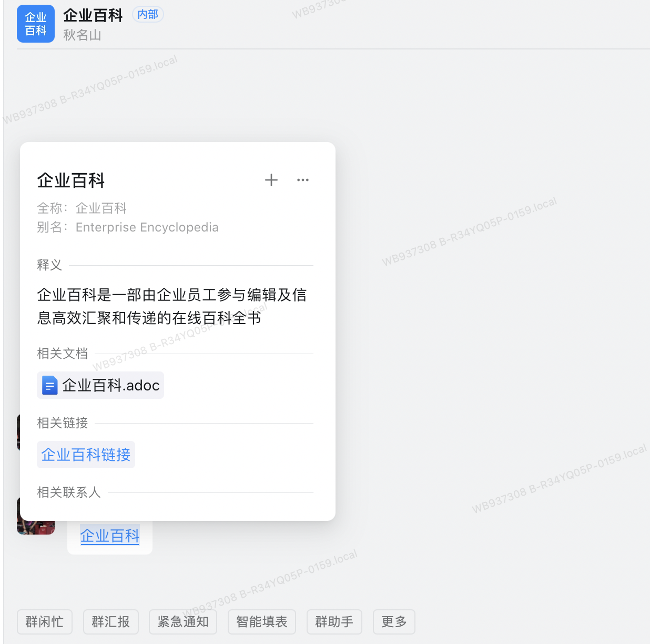This screenshot has height=644, width=650.
Task: Open the 企业百科 app icon at top left
Action: [x=35, y=23]
